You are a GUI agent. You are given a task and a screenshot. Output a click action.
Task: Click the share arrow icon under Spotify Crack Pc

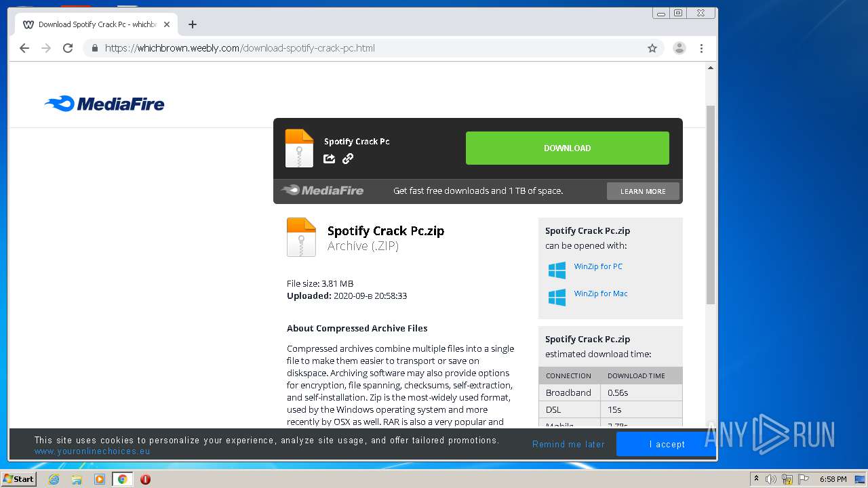[x=329, y=159]
